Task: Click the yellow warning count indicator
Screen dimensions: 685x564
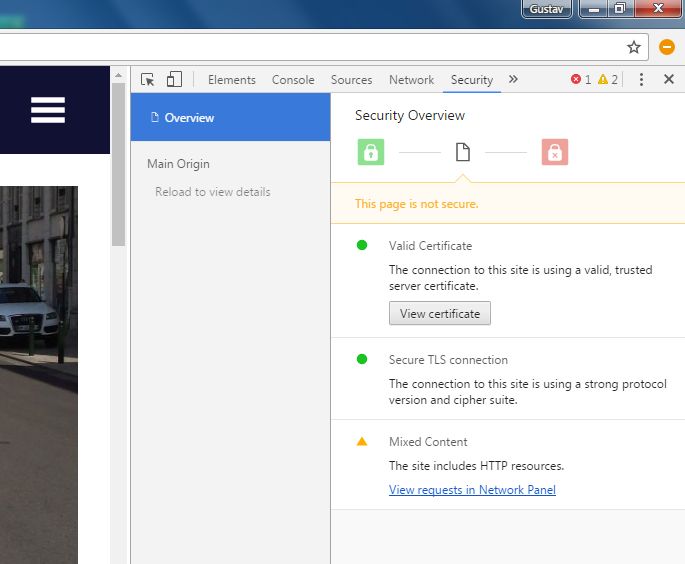Action: [608, 80]
